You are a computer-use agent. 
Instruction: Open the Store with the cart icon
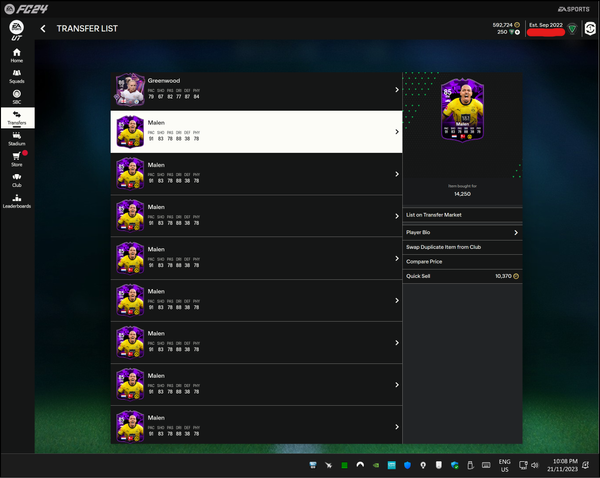tap(17, 159)
